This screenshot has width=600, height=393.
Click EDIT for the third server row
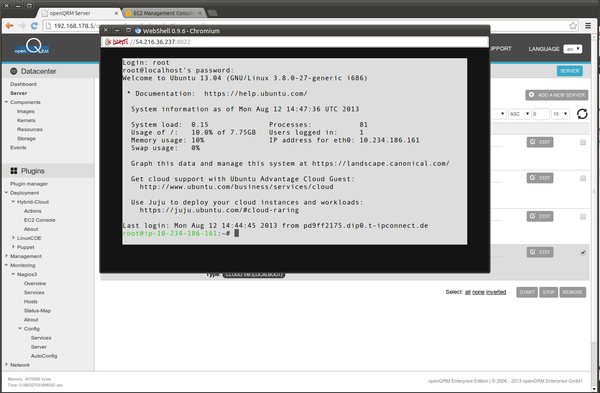(x=540, y=216)
